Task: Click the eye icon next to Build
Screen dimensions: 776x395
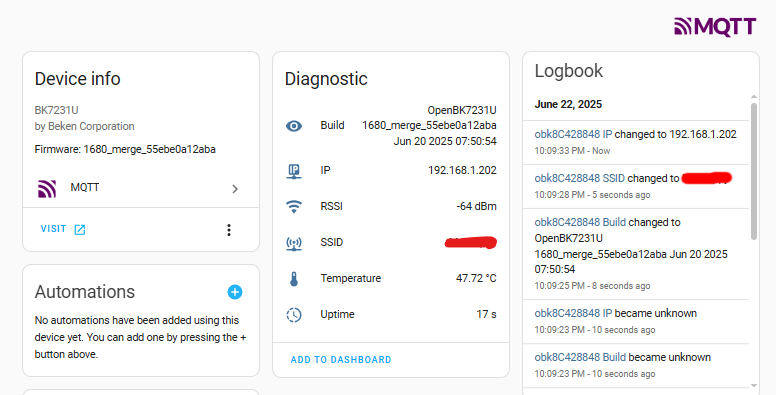Action: tap(294, 126)
